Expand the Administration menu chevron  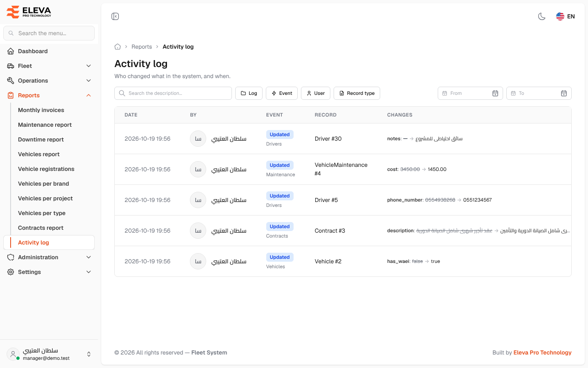click(89, 257)
